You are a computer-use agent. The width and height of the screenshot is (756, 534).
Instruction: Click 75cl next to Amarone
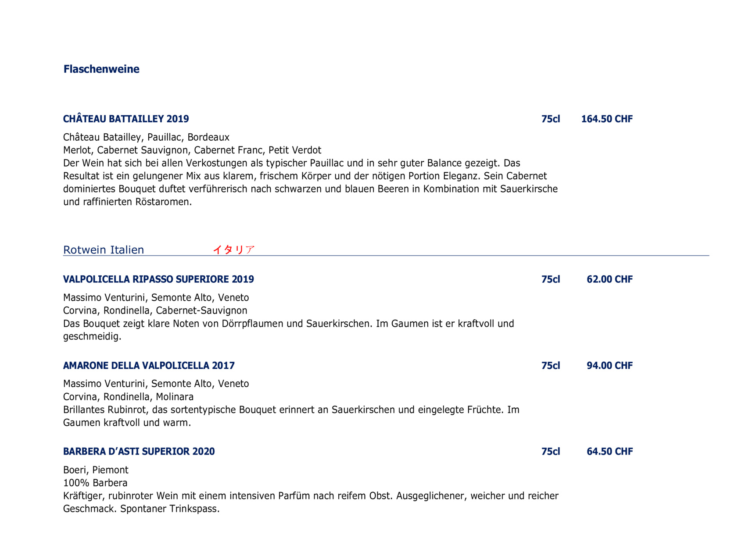tap(551, 366)
